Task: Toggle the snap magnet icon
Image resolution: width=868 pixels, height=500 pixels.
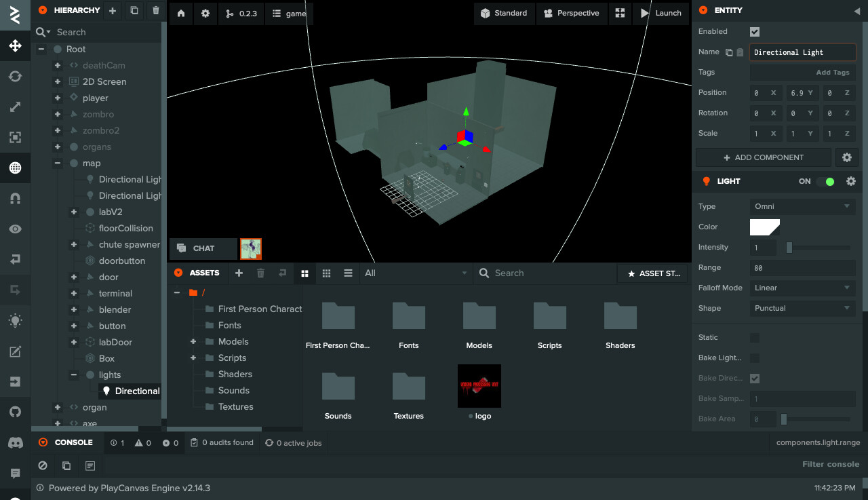Action: pyautogui.click(x=15, y=198)
